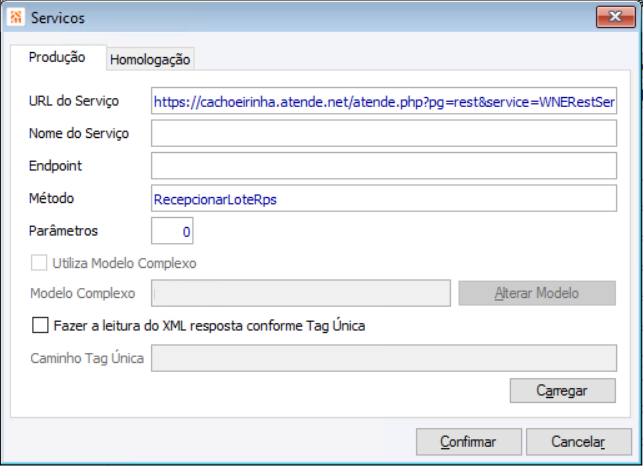Click into the Endpoint field
643x466 pixels.
[x=384, y=165]
